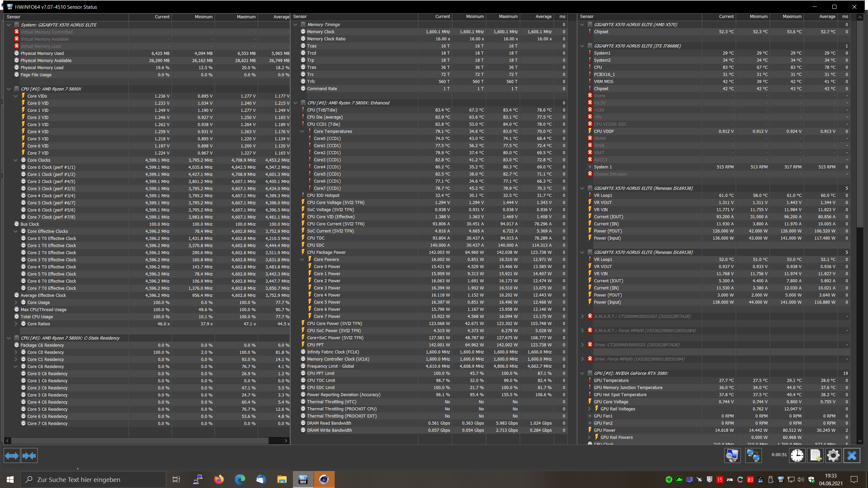Click Maximum column header in left panel
The image size is (868, 488).
coord(236,17)
